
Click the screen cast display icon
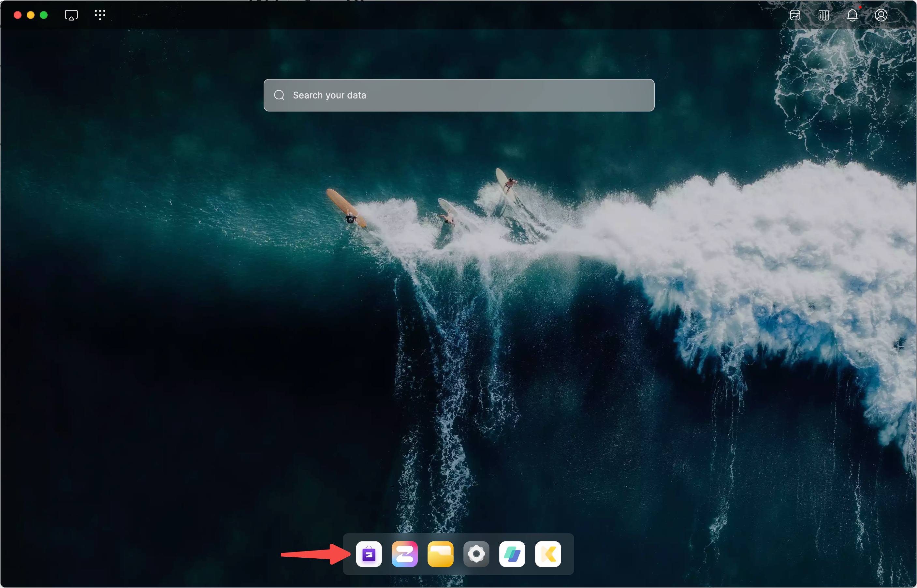[x=71, y=15]
